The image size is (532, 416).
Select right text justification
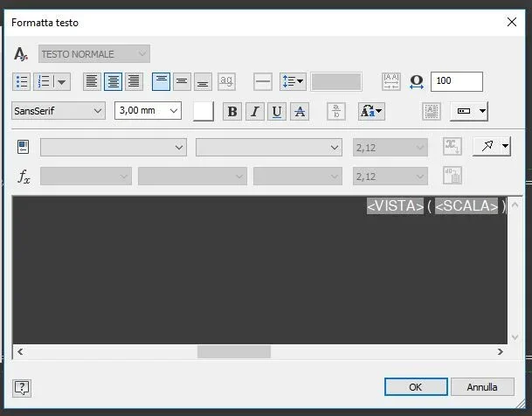(x=134, y=82)
